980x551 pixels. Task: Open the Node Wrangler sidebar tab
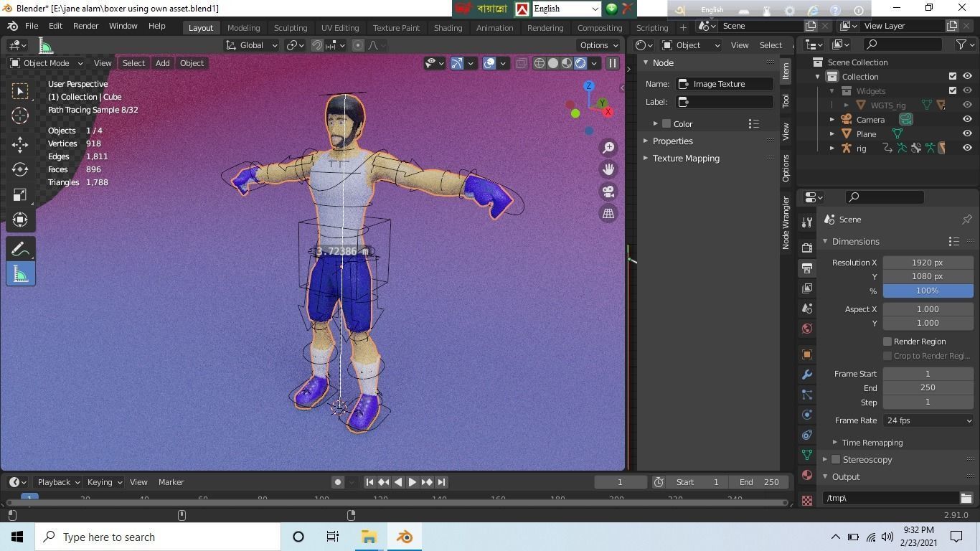(786, 222)
